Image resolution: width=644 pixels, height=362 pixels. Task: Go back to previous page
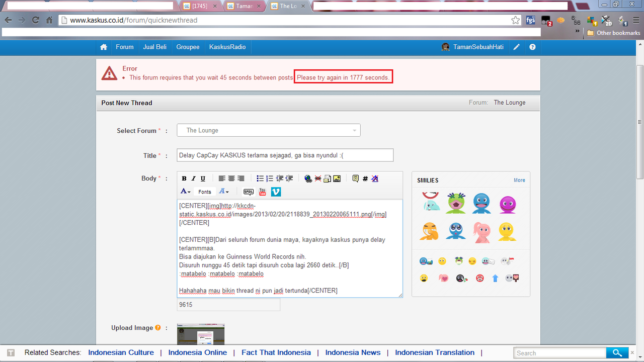[8, 20]
